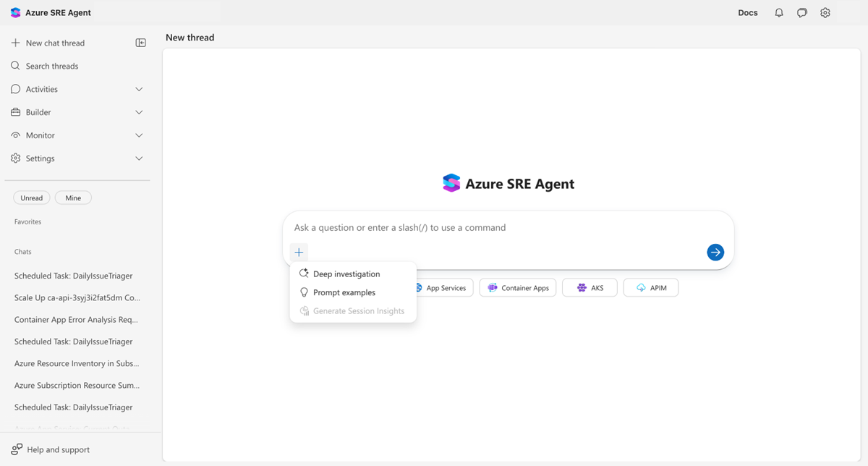868x466 pixels.
Task: Click the Help and support people icon
Action: [17, 449]
